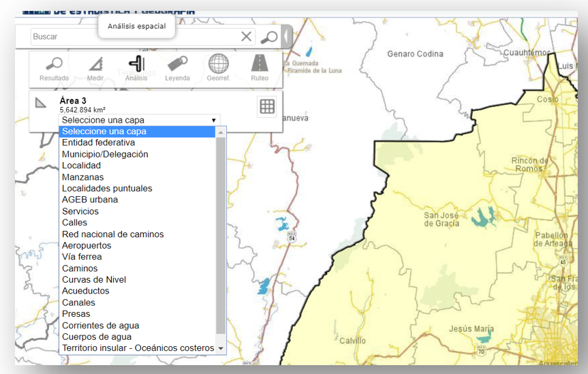The image size is (588, 374).
Task: Click the Buscar search input field
Action: 133,37
